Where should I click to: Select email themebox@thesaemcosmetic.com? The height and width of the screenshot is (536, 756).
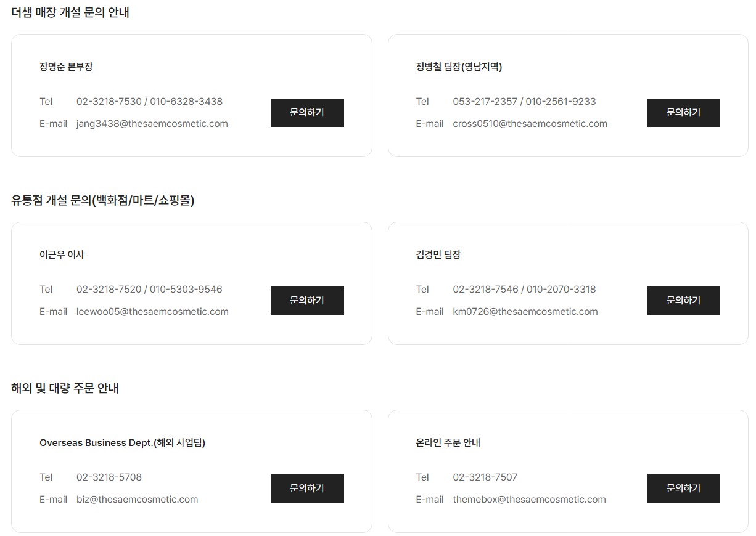tap(530, 500)
